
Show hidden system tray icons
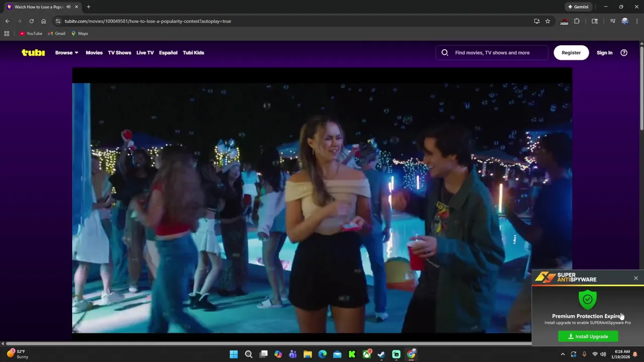[562, 354]
